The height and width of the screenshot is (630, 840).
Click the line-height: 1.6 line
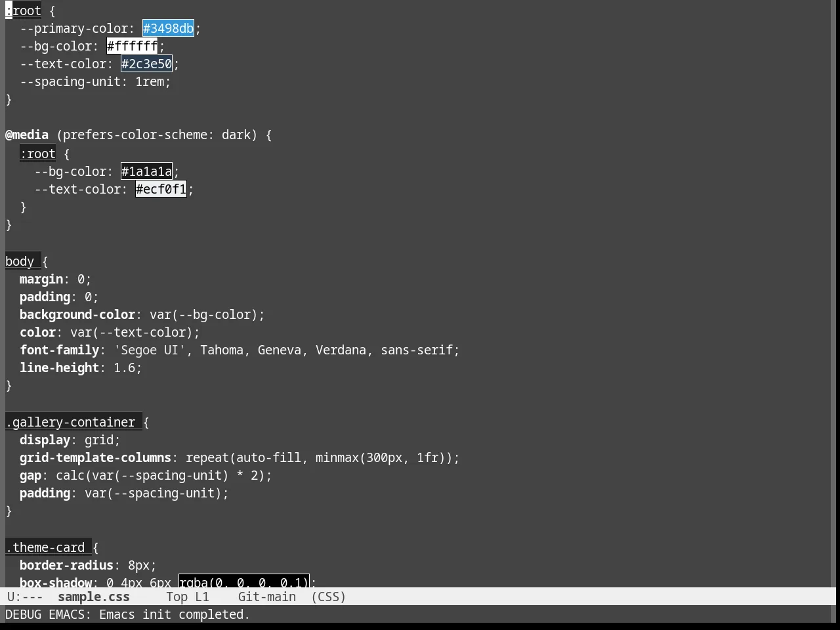81,367
